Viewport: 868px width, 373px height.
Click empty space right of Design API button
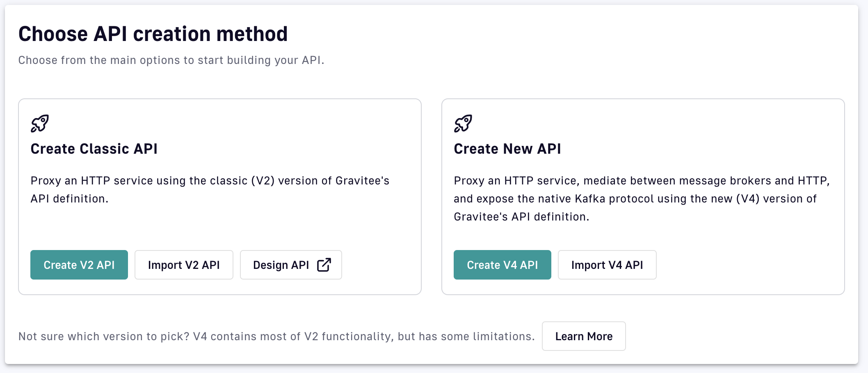(379, 265)
